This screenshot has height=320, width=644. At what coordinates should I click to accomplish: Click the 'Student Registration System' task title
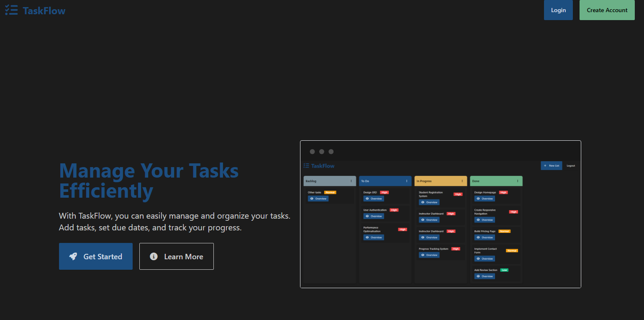click(x=431, y=194)
